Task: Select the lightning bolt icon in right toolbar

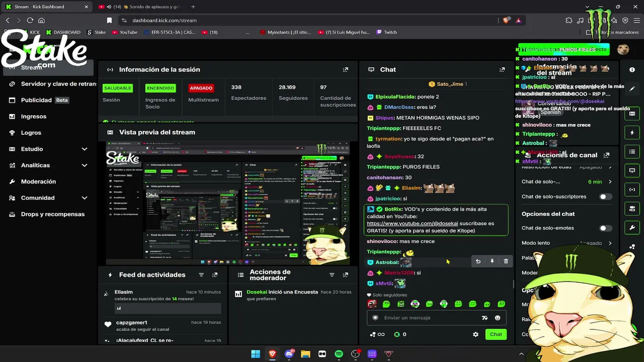Action: (632, 133)
